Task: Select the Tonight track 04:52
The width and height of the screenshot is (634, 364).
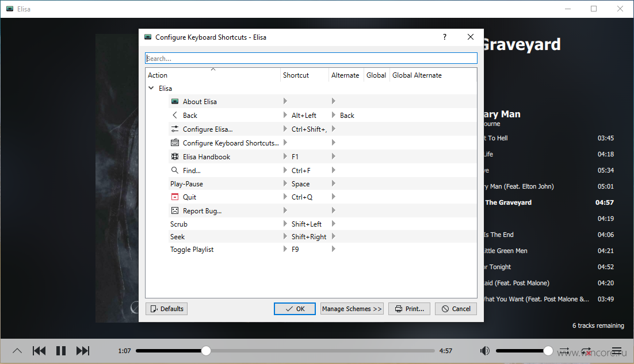Action: (x=550, y=267)
